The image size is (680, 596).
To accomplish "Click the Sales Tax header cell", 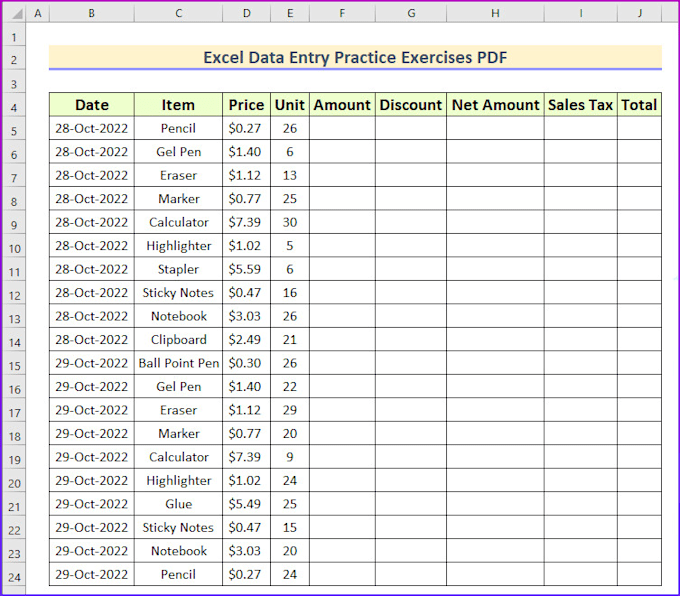I will coord(580,104).
